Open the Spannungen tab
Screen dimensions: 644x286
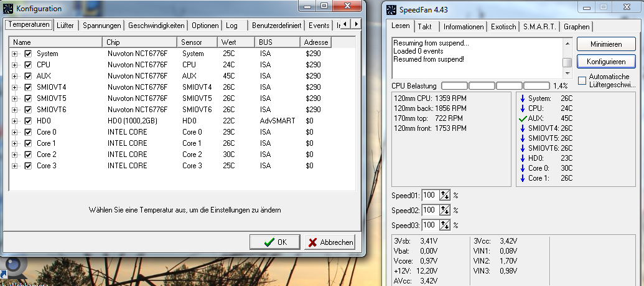pos(102,26)
